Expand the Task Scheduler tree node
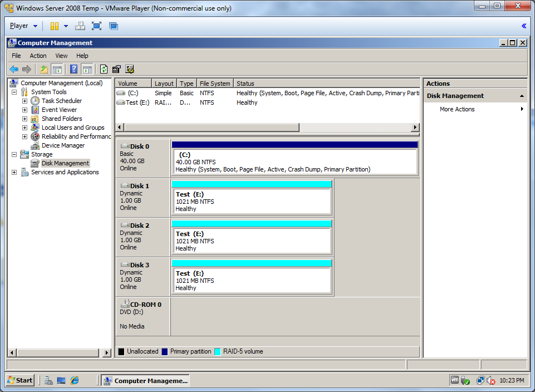535x392 pixels. tap(24, 101)
